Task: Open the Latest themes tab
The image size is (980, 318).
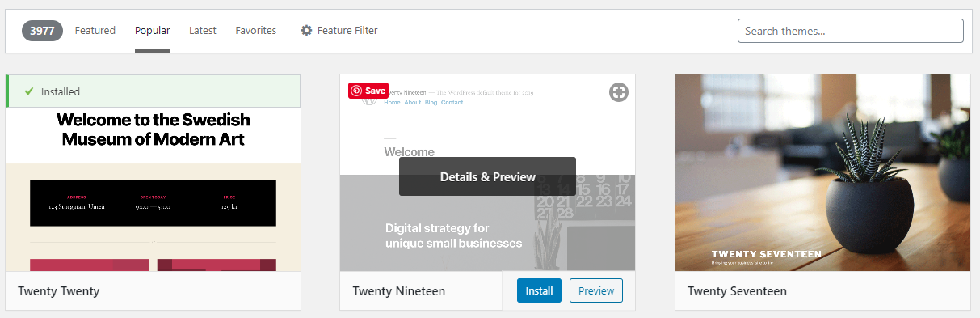Action: click(203, 31)
